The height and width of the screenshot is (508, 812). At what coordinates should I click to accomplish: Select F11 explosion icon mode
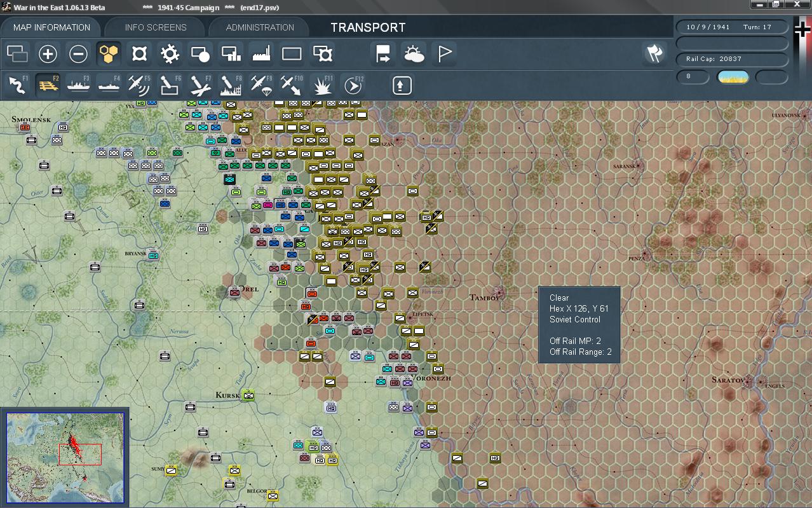pos(322,85)
